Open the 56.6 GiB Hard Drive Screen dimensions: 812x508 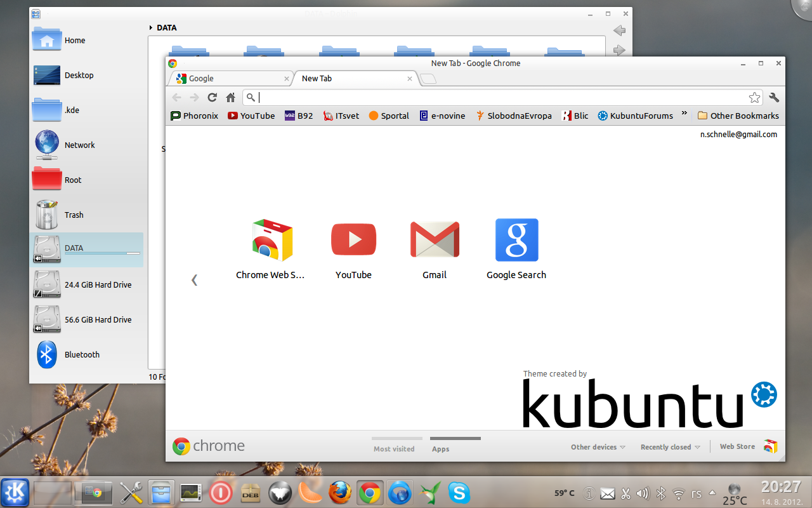tap(87, 319)
